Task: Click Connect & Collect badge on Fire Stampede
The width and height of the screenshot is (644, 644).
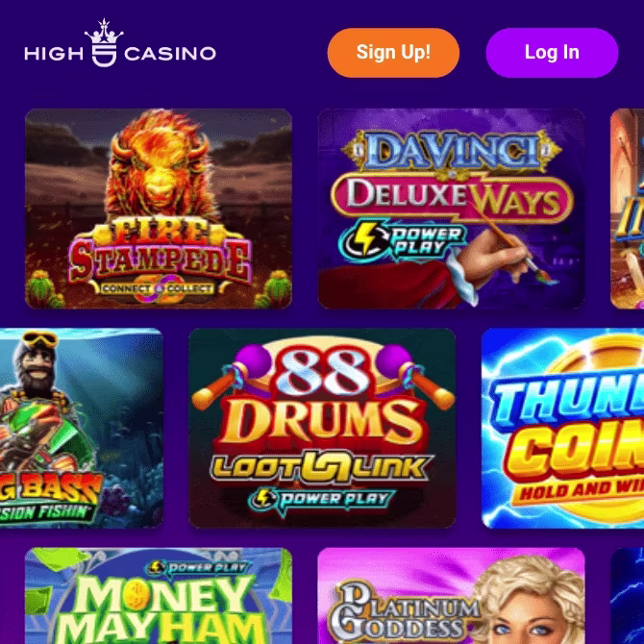Action: [159, 289]
